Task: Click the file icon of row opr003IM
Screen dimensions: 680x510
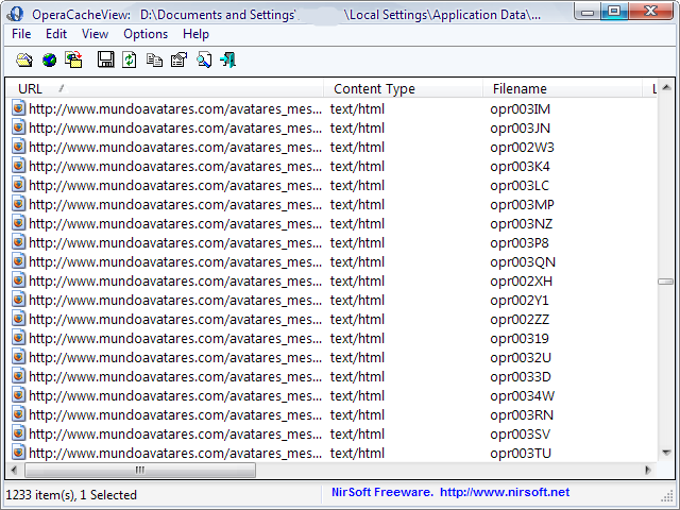Action: (x=18, y=108)
